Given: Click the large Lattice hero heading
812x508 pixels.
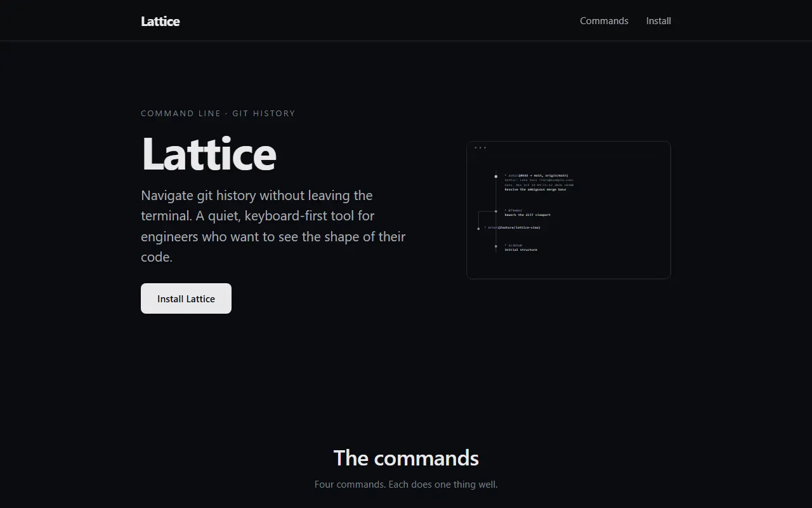Looking at the screenshot, I should click(x=209, y=154).
